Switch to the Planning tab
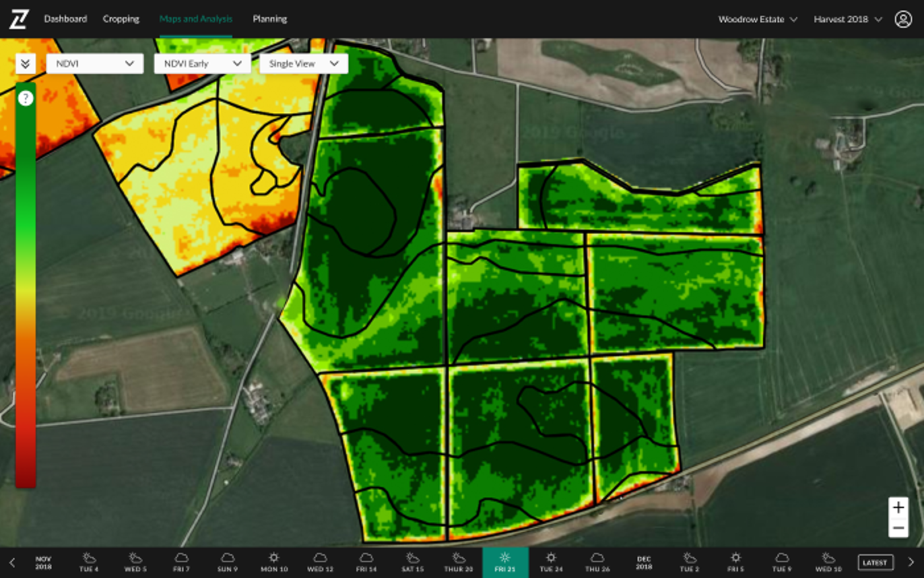Image resolution: width=924 pixels, height=578 pixels. pyautogui.click(x=270, y=19)
